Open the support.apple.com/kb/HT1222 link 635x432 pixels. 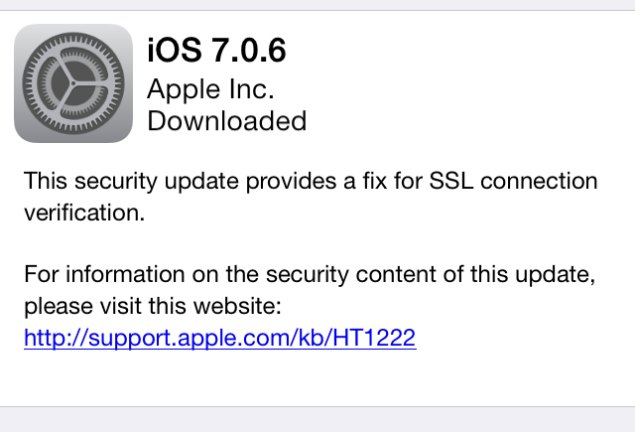click(x=220, y=338)
